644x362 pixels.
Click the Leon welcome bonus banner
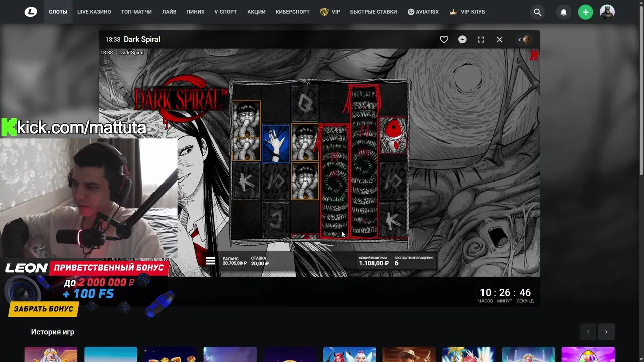coord(88,288)
